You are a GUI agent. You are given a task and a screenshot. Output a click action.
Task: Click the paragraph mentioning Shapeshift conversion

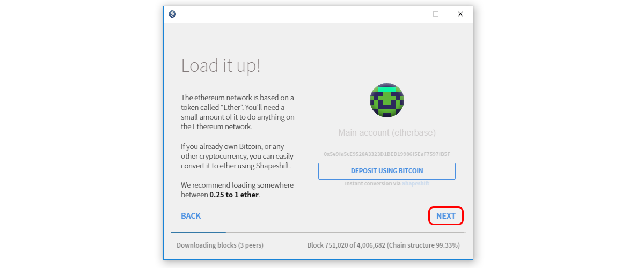tap(238, 156)
